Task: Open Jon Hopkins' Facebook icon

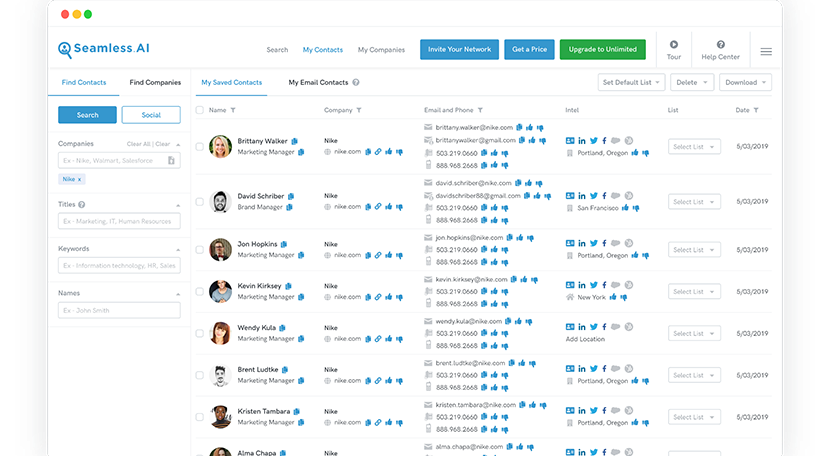Action: click(x=604, y=243)
